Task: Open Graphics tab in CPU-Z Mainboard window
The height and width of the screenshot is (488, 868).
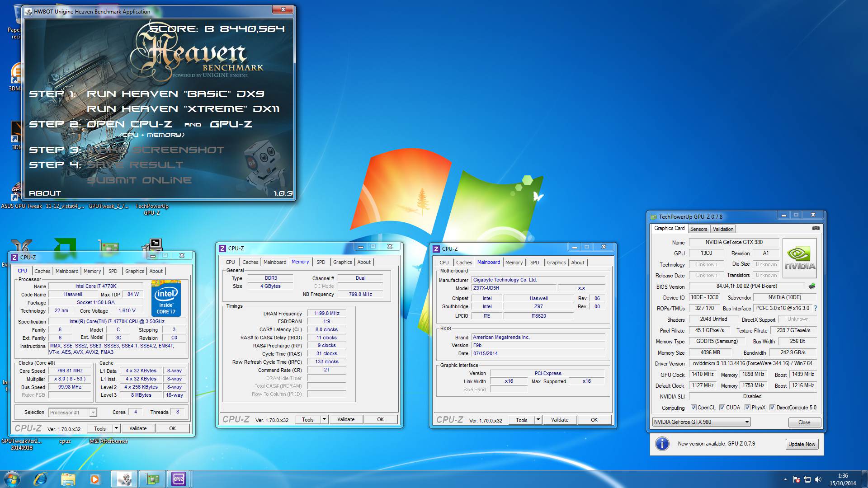Action: coord(556,263)
